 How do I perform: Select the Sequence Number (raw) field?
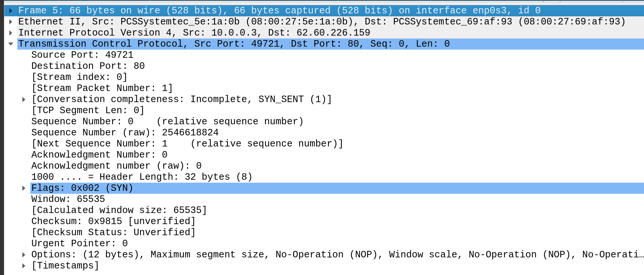125,132
